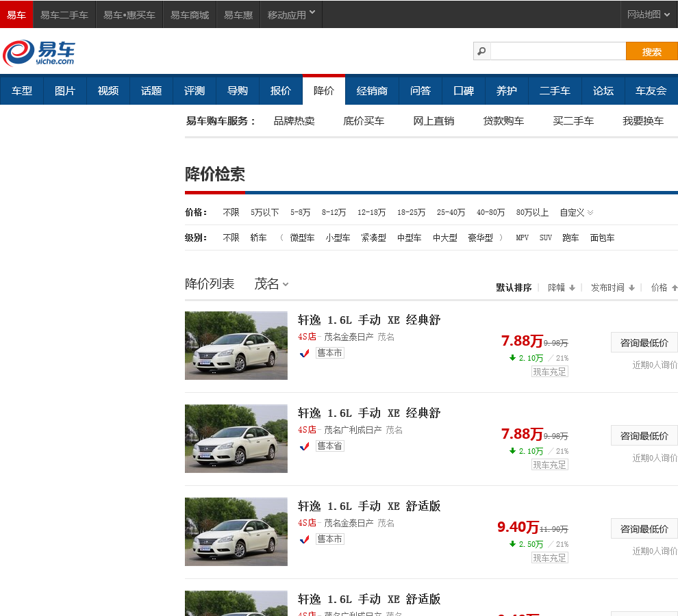Screen dimensions: 678x616
Task: Click the first listing's green price-drop arrow
Action: pyautogui.click(x=512, y=358)
